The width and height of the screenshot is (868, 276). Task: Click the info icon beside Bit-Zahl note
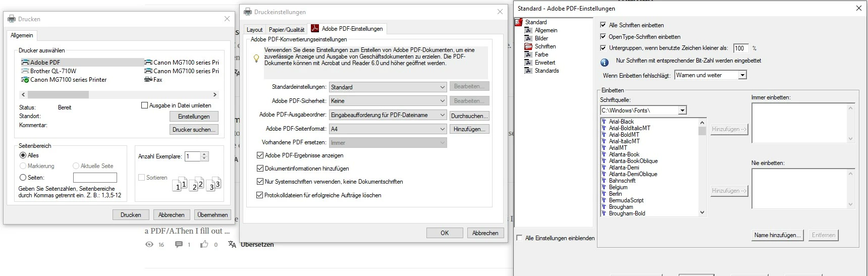604,63
